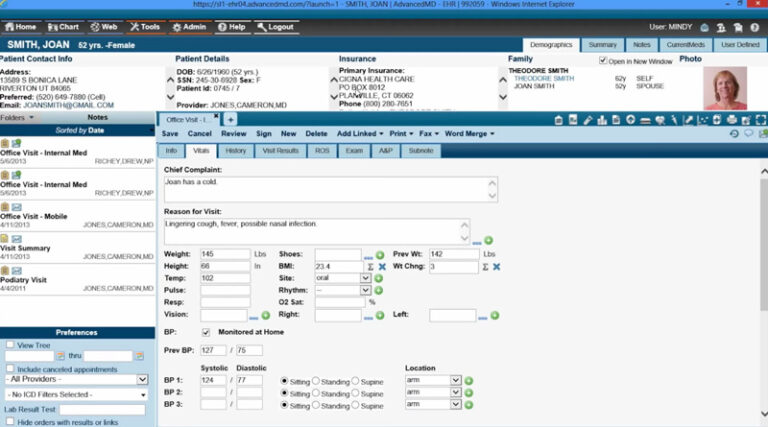Image resolution: width=768 pixels, height=427 pixels.
Task: Click green plus next to Site dropdown
Action: point(378,278)
